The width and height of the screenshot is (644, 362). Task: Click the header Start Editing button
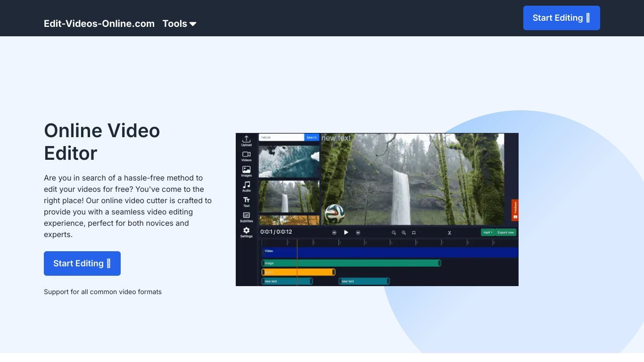click(561, 18)
